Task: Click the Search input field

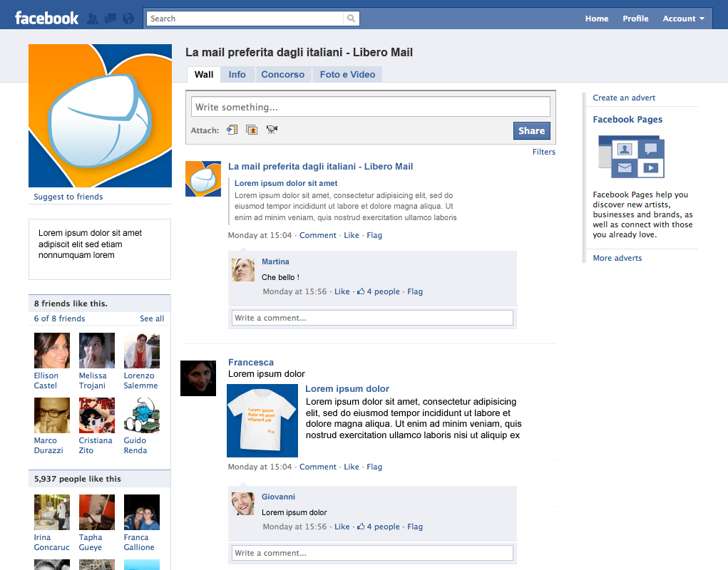Action: click(x=245, y=19)
